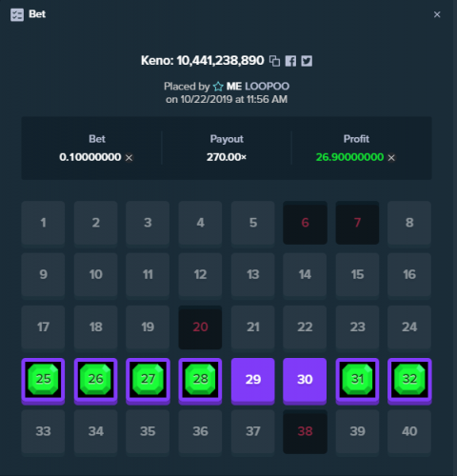Click Keno tile 12
The height and width of the screenshot is (476, 457).
pyautogui.click(x=200, y=275)
